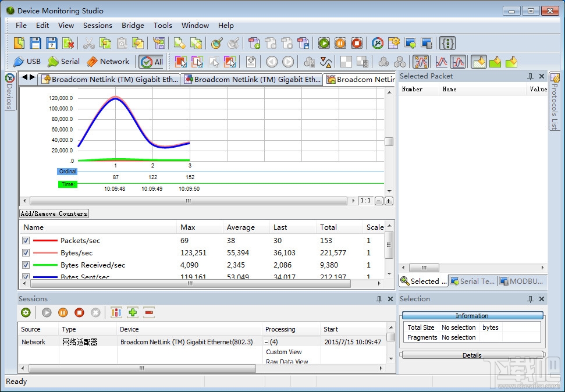Click the blue Save icon in toolbar
Screen dimensions: 565x392
tap(35, 43)
